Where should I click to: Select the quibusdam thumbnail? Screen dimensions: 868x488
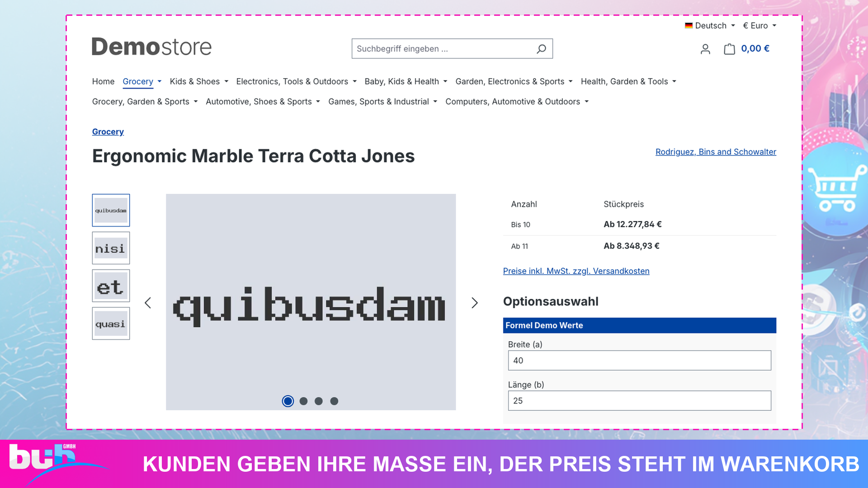coord(111,210)
